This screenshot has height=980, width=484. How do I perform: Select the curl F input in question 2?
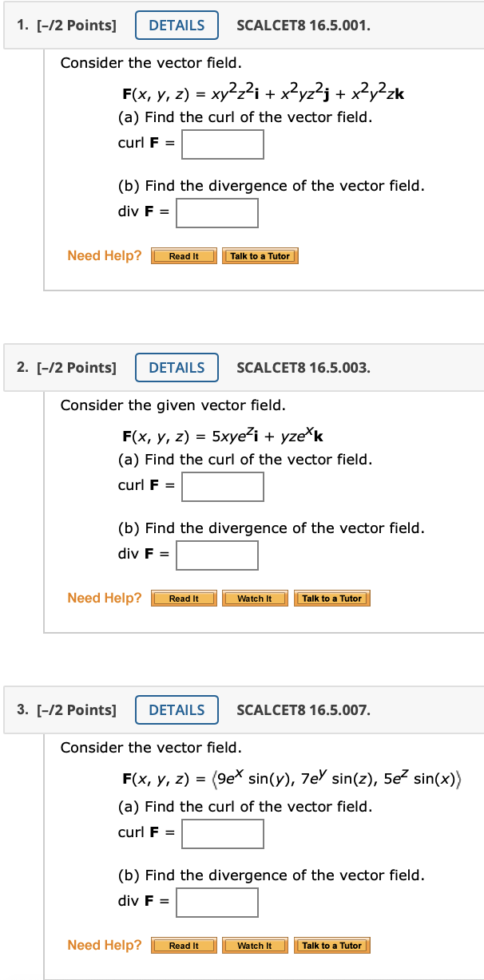[223, 487]
